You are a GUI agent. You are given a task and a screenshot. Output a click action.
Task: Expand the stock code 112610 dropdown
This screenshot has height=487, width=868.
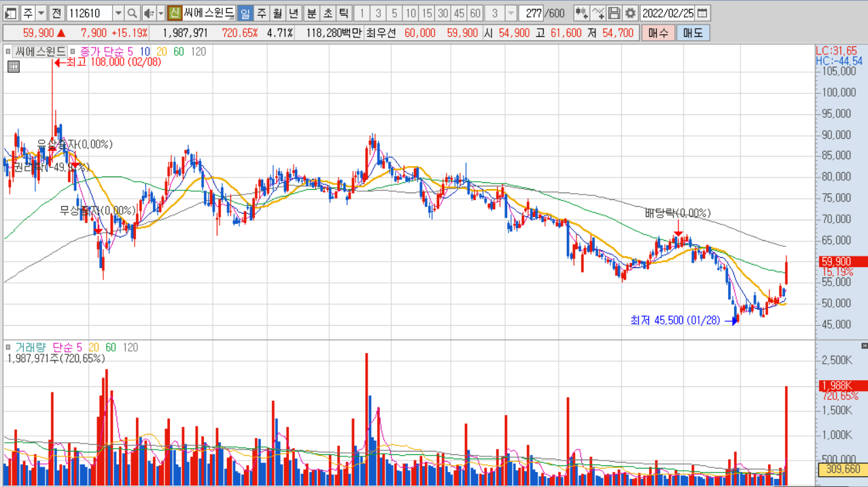tap(118, 13)
